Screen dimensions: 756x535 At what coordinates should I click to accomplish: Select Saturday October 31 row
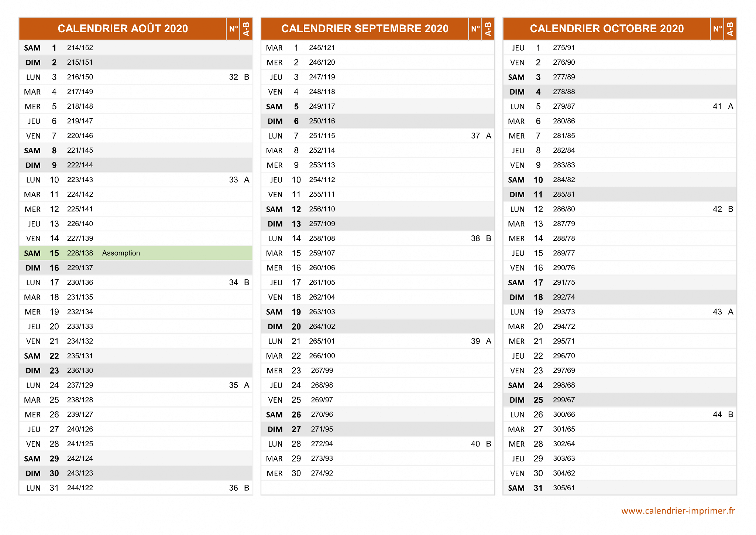(x=620, y=488)
